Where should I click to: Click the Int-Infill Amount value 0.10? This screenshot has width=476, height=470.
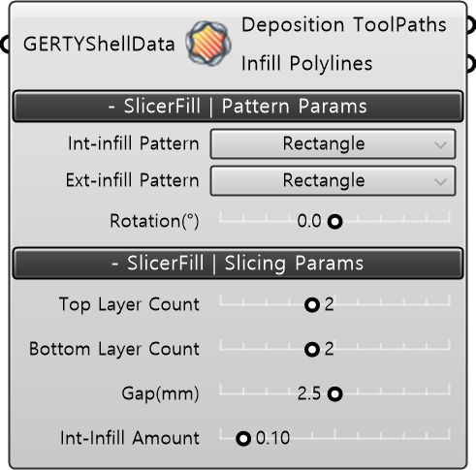point(272,438)
